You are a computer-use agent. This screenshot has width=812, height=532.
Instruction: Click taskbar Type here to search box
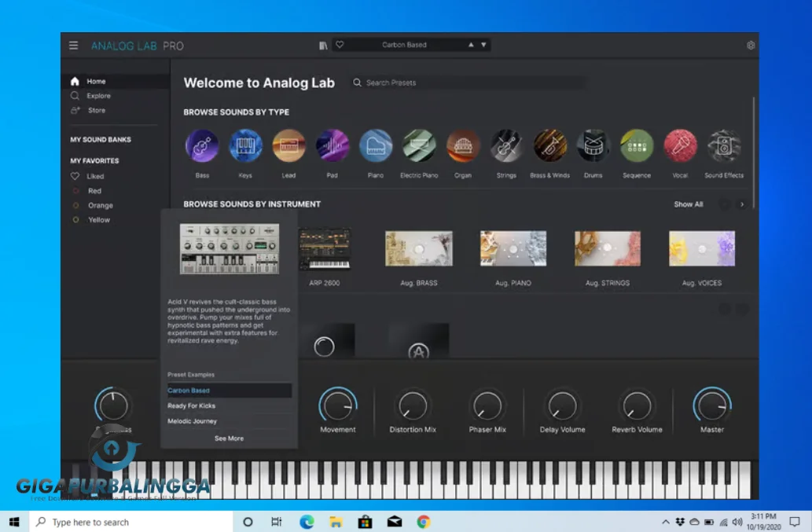[x=130, y=522]
